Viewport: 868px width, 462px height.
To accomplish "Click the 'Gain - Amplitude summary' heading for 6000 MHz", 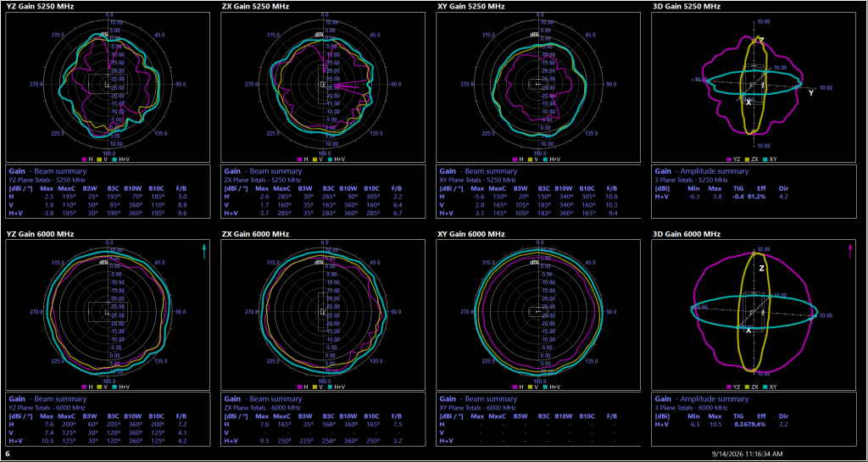I will (702, 399).
